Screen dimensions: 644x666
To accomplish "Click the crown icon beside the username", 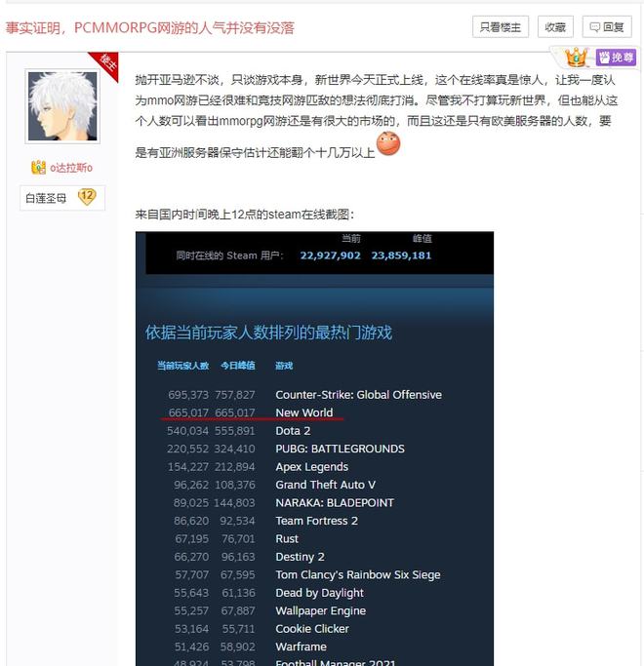I will click(38, 168).
